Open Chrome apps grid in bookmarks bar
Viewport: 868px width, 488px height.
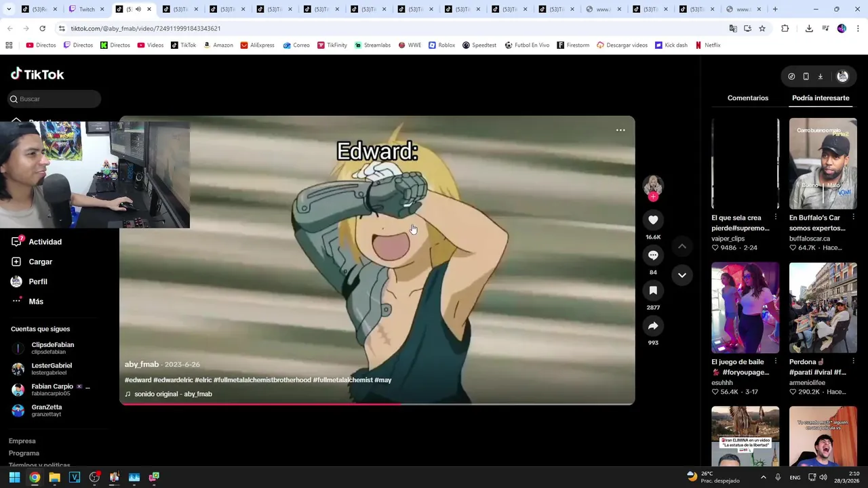click(x=9, y=45)
